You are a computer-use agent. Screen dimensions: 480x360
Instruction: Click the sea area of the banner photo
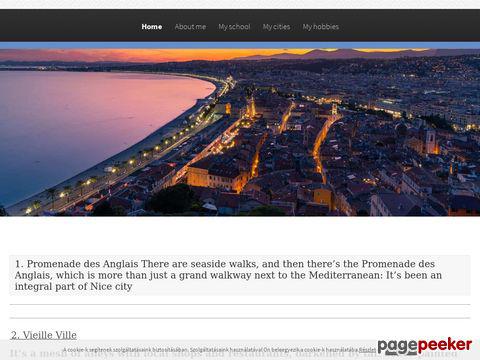[x=83, y=123]
